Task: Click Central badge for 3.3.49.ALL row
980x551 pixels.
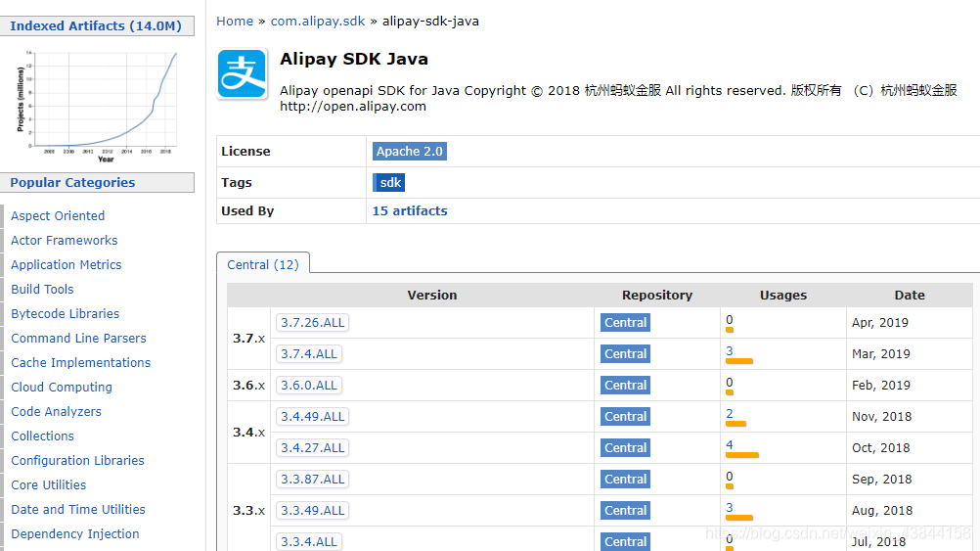Action: point(625,510)
